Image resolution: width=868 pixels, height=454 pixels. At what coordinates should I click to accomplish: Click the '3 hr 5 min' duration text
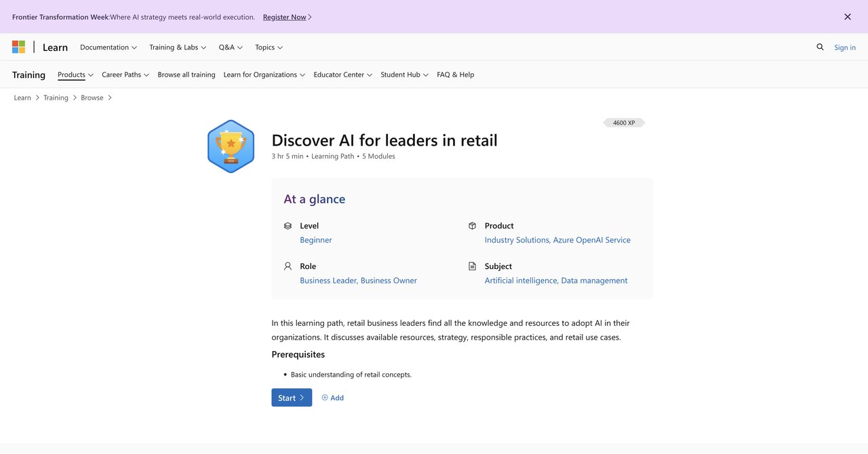(x=288, y=157)
